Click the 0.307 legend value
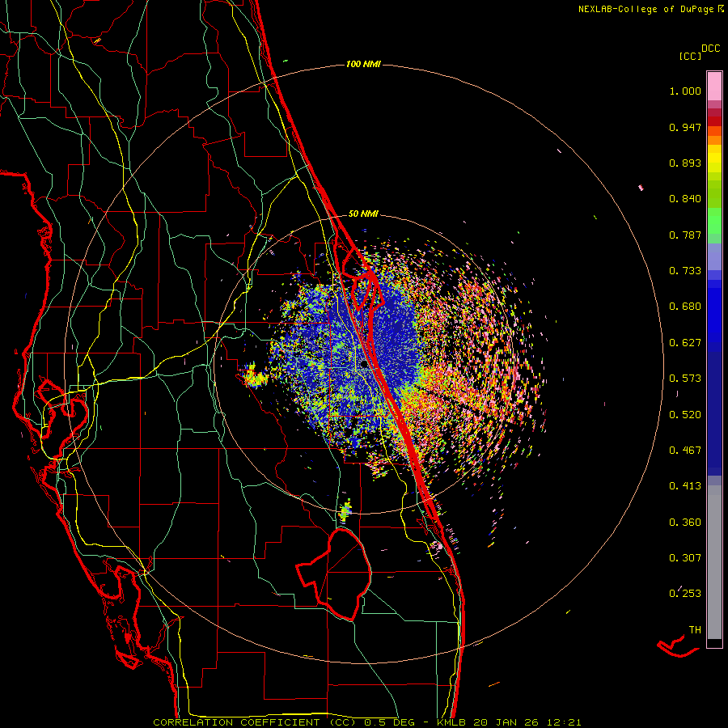The width and height of the screenshot is (728, 728). tap(685, 558)
